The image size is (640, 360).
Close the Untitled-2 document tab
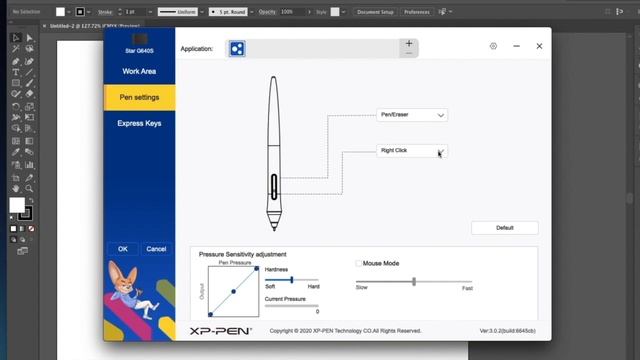click(x=44, y=26)
